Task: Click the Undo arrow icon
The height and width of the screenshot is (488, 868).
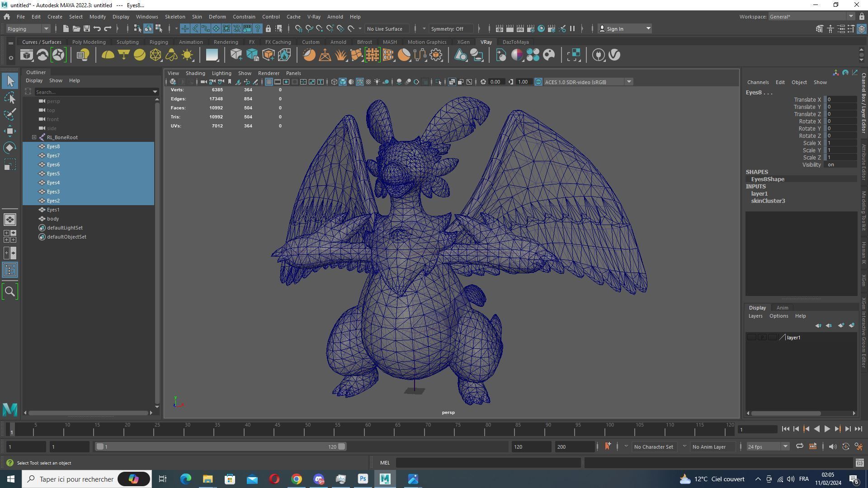Action: pos(97,29)
